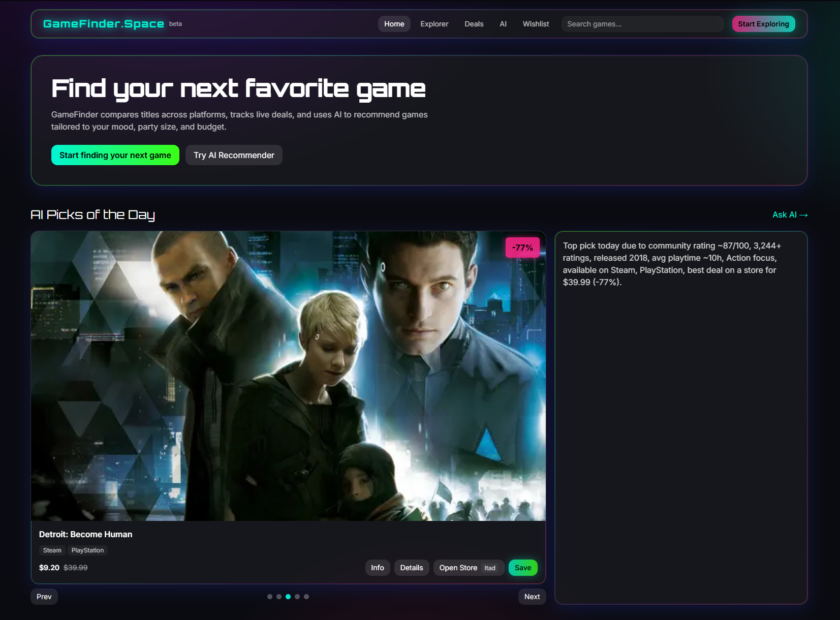Viewport: 840px width, 620px height.
Task: Click the Start Exploring button
Action: pos(763,24)
